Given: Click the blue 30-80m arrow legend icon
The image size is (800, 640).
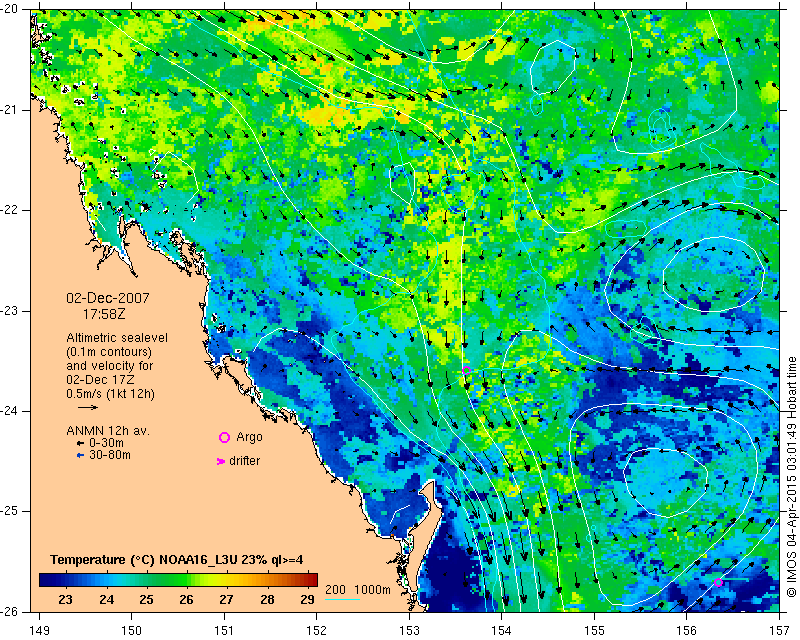Looking at the screenshot, I should 80,455.
